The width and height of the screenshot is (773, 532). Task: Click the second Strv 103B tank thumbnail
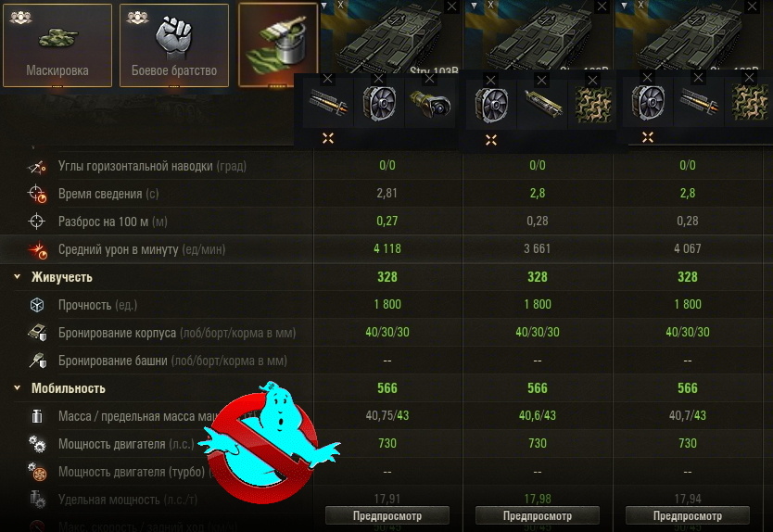click(538, 35)
